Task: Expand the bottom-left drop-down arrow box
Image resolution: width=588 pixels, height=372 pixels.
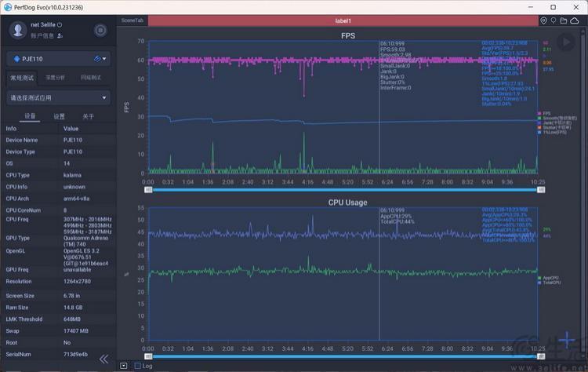Action: pyautogui.click(x=124, y=366)
